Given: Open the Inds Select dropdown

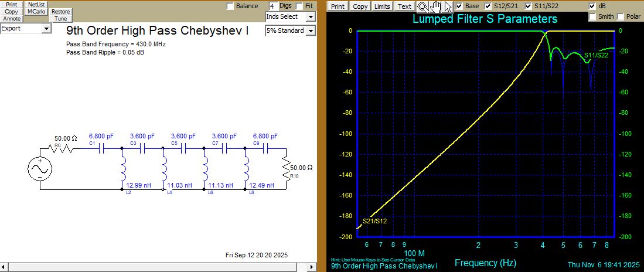Looking at the screenshot, I should 290,16.
